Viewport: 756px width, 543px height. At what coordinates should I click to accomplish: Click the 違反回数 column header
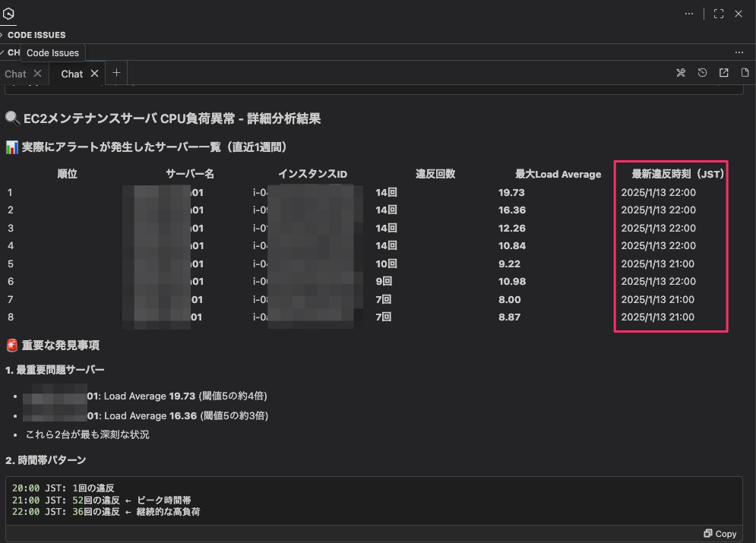(435, 174)
